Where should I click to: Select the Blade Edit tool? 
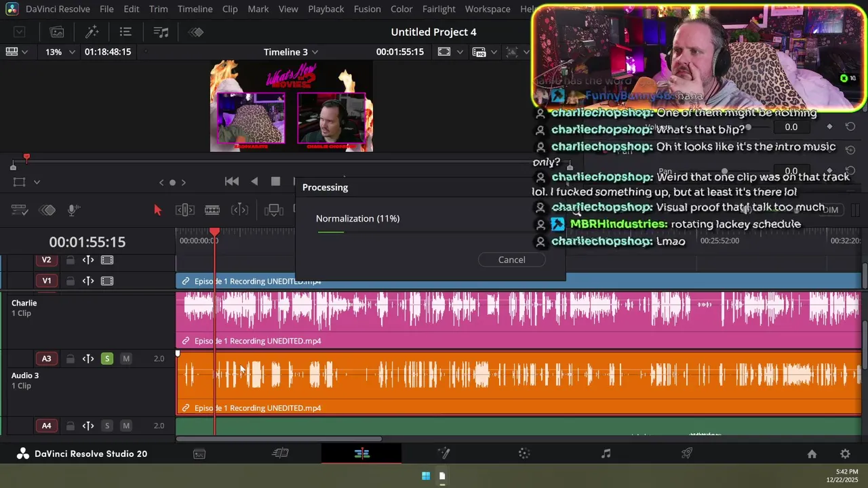[239, 210]
